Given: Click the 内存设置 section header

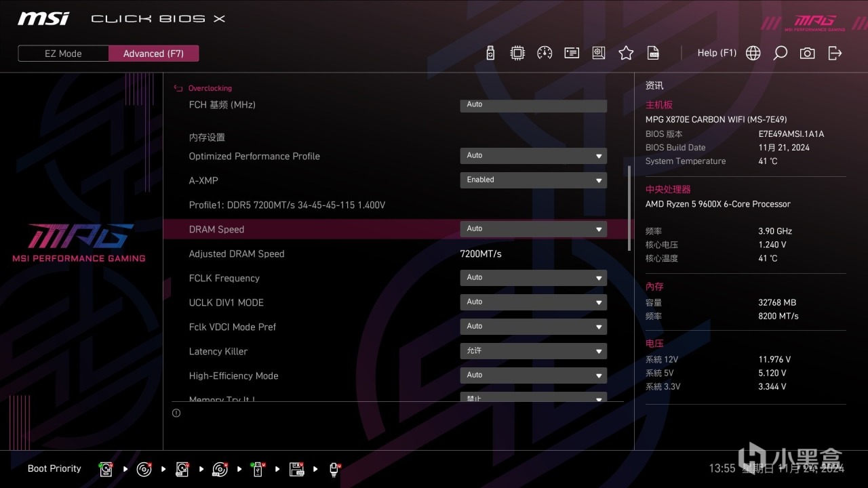Looking at the screenshot, I should 207,137.
